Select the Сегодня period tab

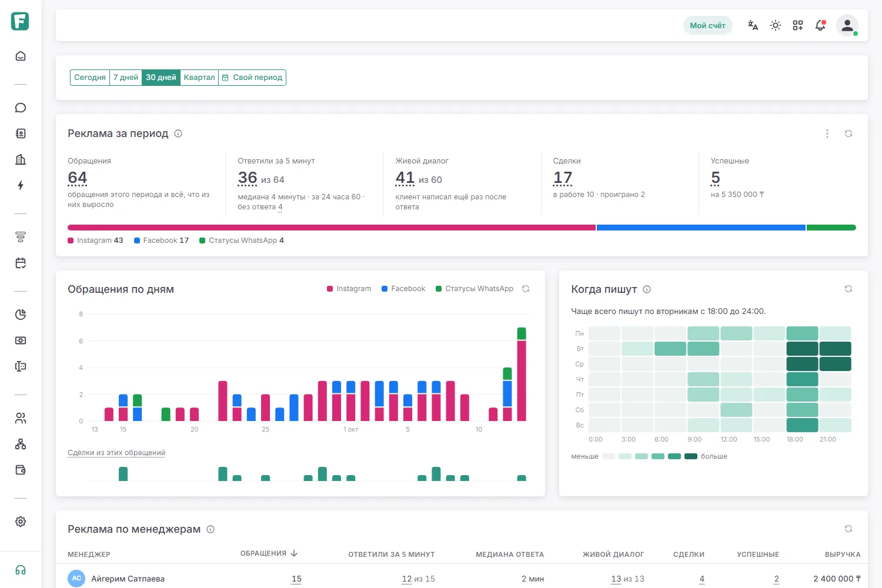[90, 78]
